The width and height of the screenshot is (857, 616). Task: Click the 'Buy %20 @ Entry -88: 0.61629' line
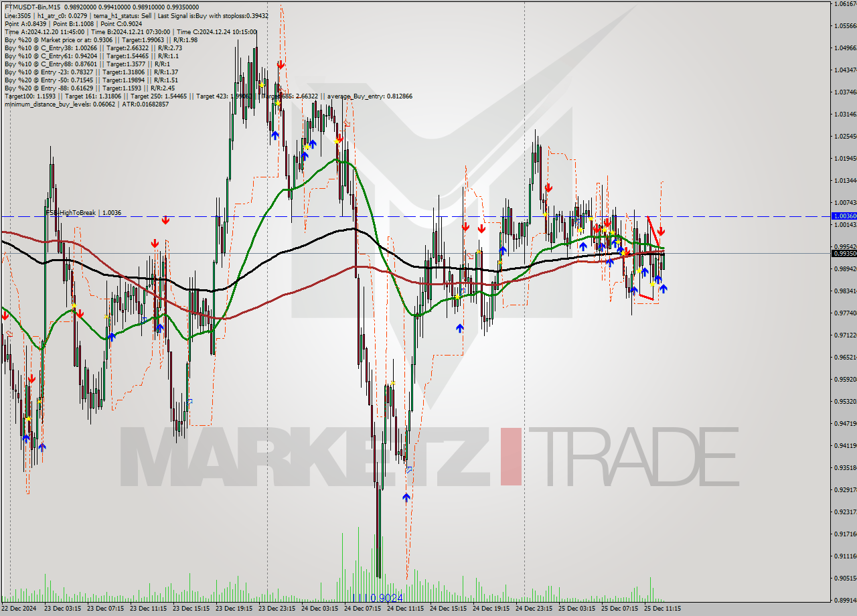[49, 88]
